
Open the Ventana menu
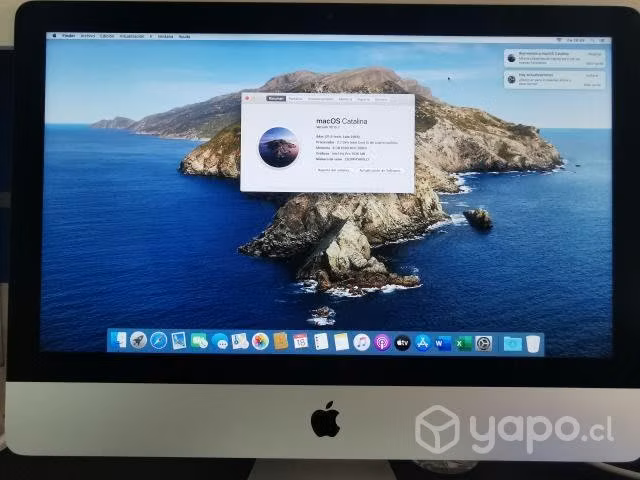165,37
